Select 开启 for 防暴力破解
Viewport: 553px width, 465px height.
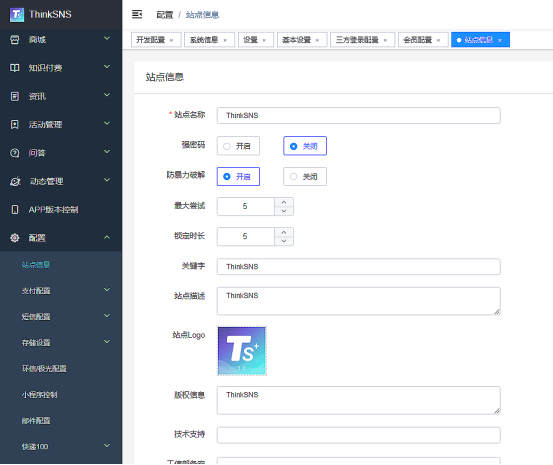(x=238, y=176)
